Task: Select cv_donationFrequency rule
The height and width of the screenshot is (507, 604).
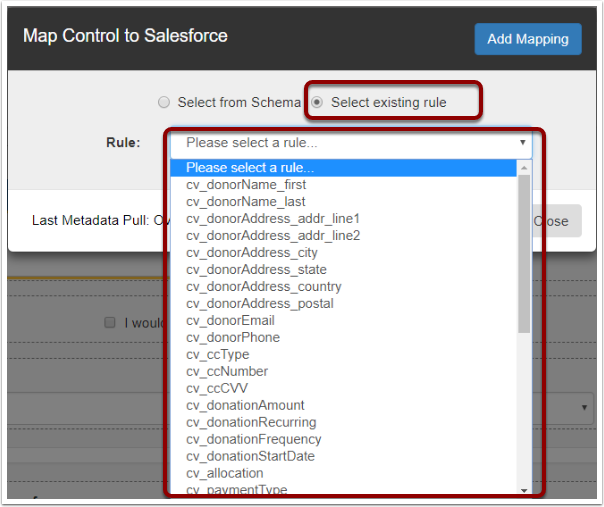Action: [343, 439]
